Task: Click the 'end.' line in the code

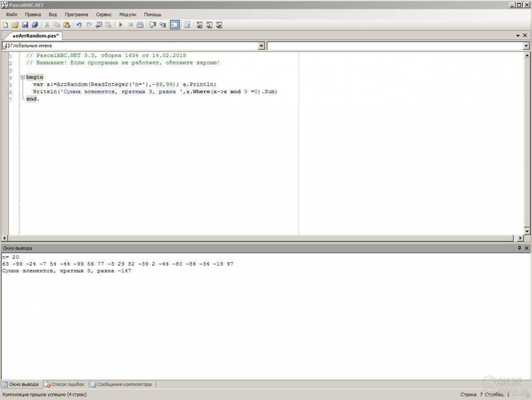Action: (33, 99)
